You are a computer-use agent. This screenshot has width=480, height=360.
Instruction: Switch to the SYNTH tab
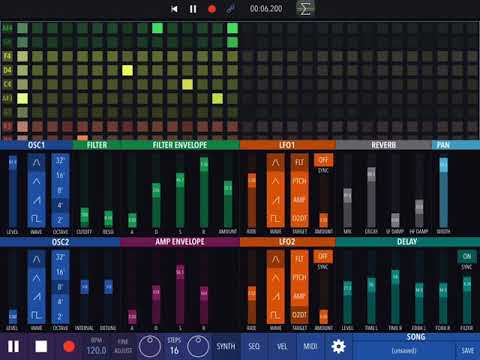point(226,346)
